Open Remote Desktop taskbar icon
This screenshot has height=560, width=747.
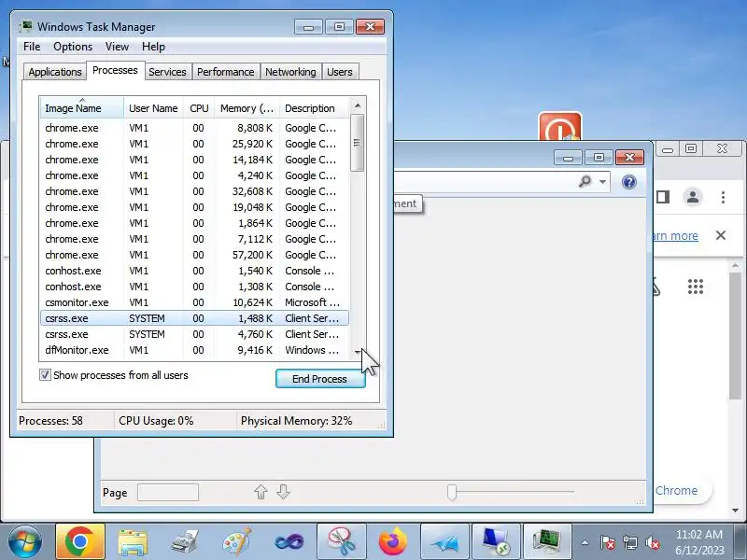(496, 541)
